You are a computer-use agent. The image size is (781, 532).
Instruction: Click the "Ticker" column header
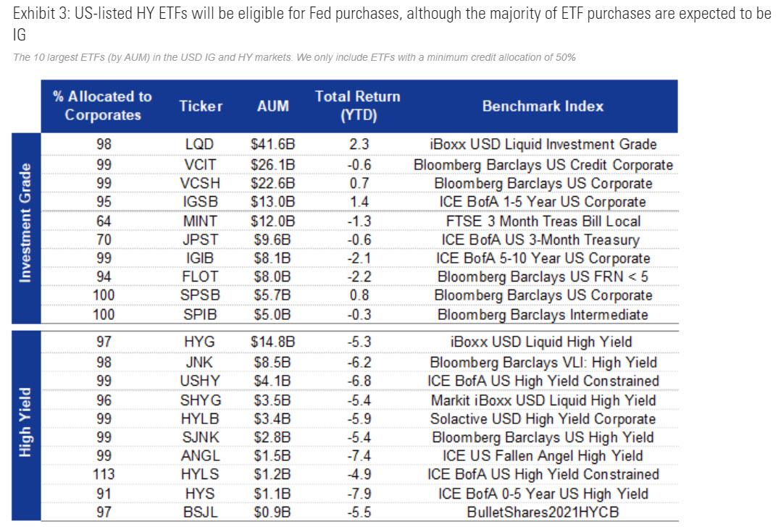point(201,106)
